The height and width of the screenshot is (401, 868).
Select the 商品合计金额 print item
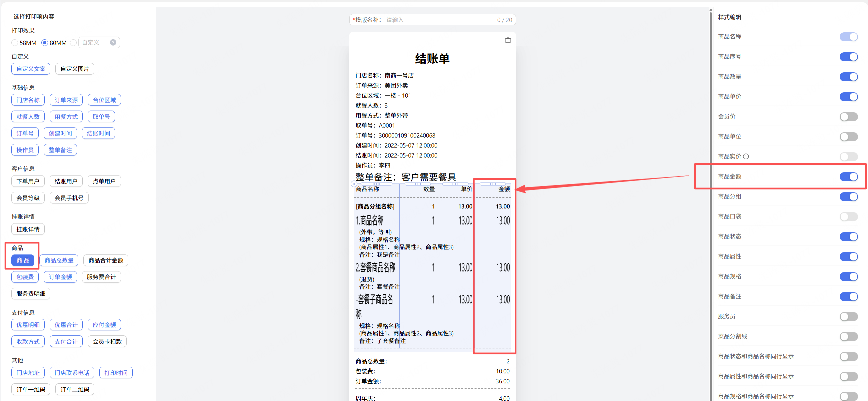coord(105,260)
